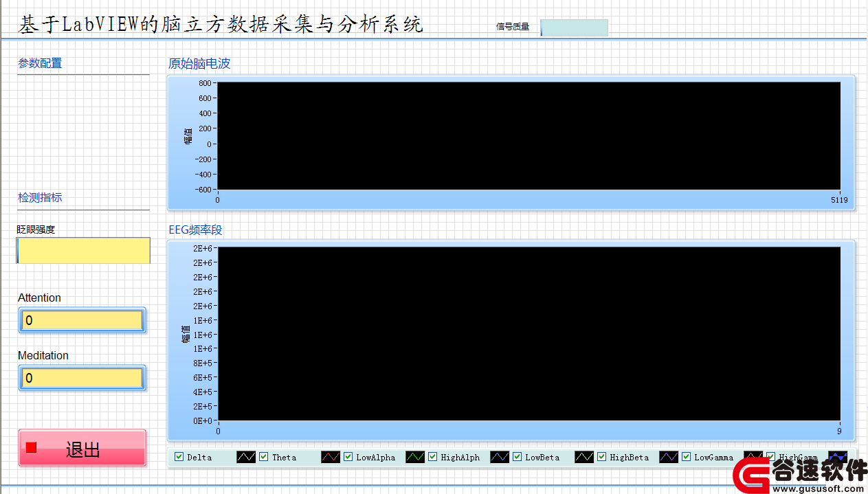Click the 9 x-axis maximum of EEG chart

(x=839, y=431)
